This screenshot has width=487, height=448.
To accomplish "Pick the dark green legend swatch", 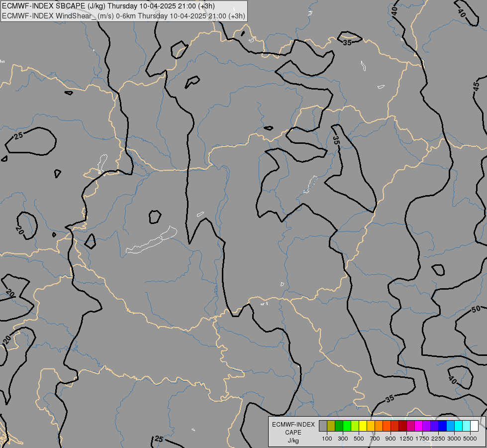I will (x=339, y=426).
